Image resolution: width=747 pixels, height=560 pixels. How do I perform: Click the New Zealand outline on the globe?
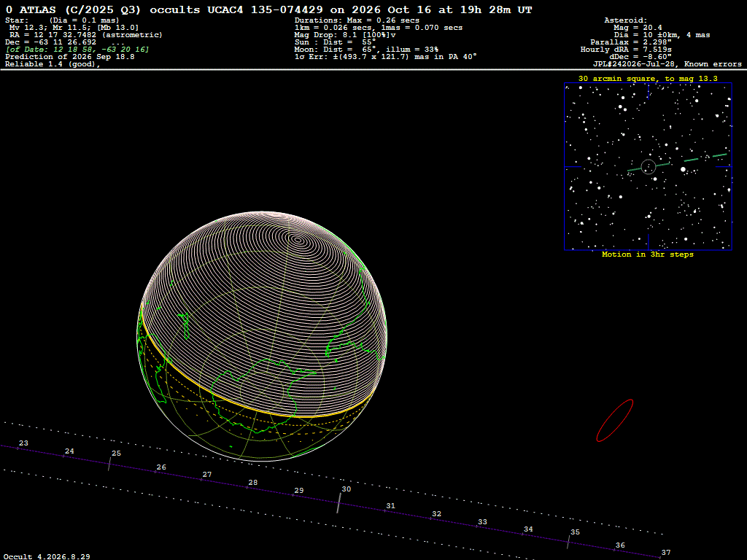coord(185,325)
